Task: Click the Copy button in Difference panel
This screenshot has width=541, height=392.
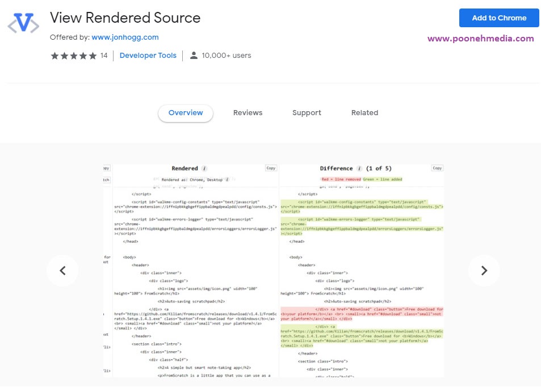Action: point(437,168)
